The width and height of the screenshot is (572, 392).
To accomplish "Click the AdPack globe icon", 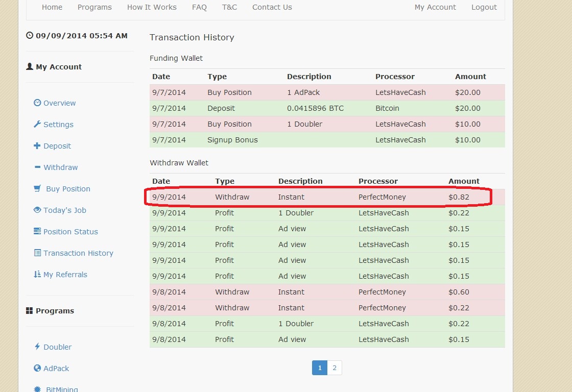I will coord(37,368).
